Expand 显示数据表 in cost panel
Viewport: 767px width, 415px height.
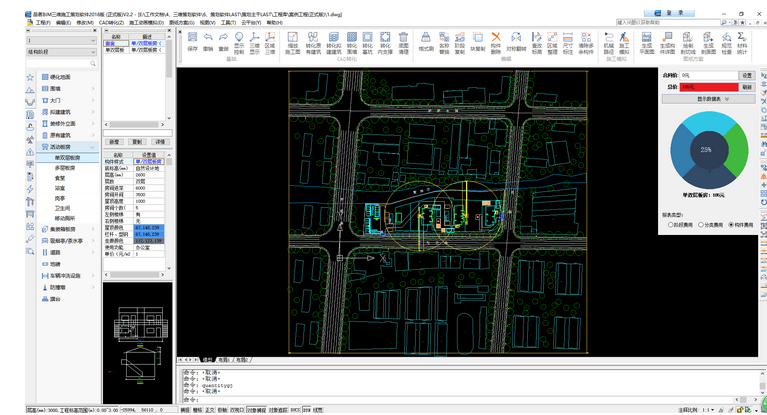coord(708,99)
